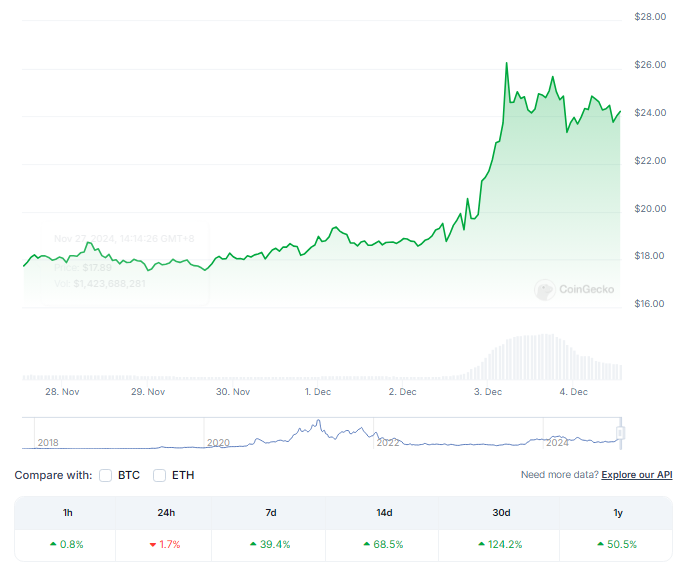Click the green up arrow beside 124.2%
The height and width of the screenshot is (572, 688).
click(480, 544)
